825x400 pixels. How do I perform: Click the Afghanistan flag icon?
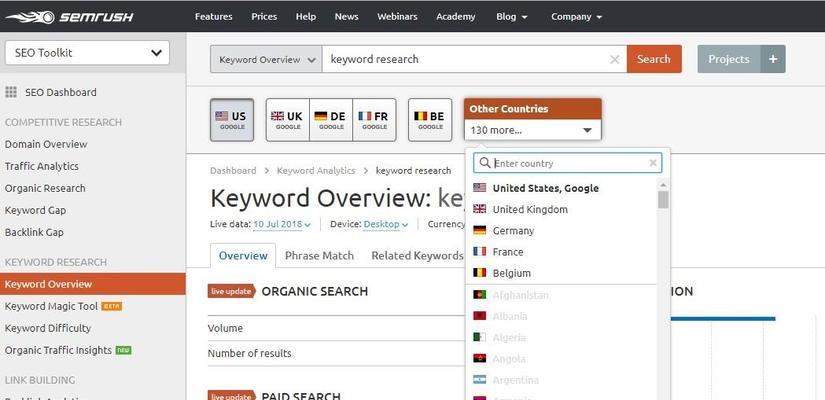click(x=479, y=295)
